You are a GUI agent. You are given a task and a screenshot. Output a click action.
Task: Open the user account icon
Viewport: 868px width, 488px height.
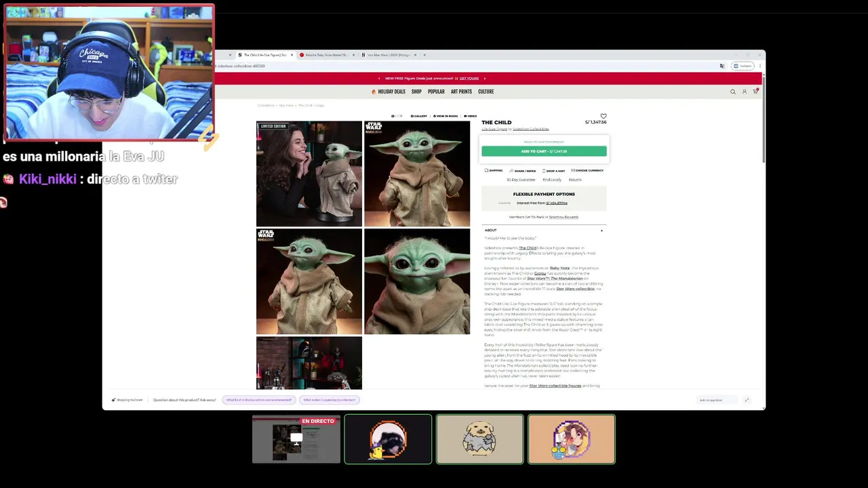(744, 91)
